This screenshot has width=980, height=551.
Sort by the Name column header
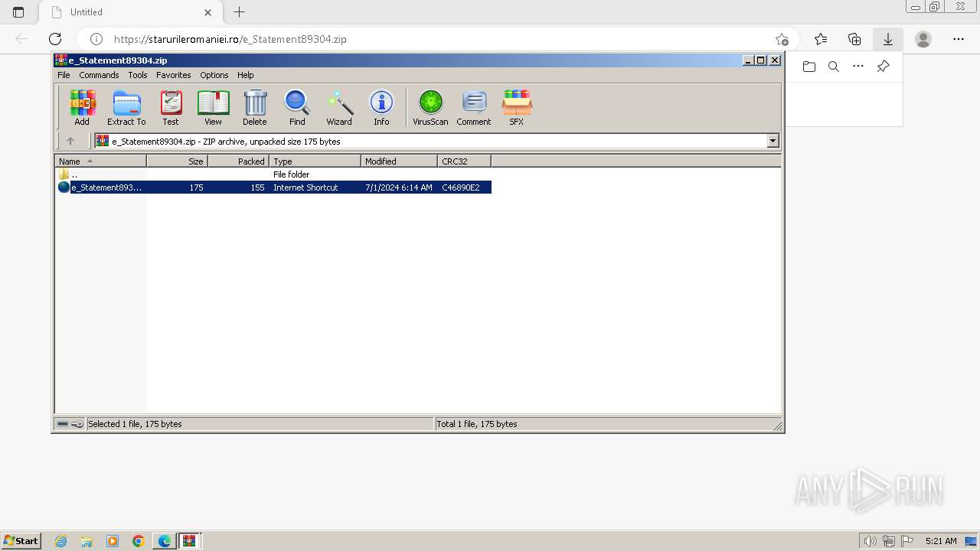pyautogui.click(x=101, y=161)
